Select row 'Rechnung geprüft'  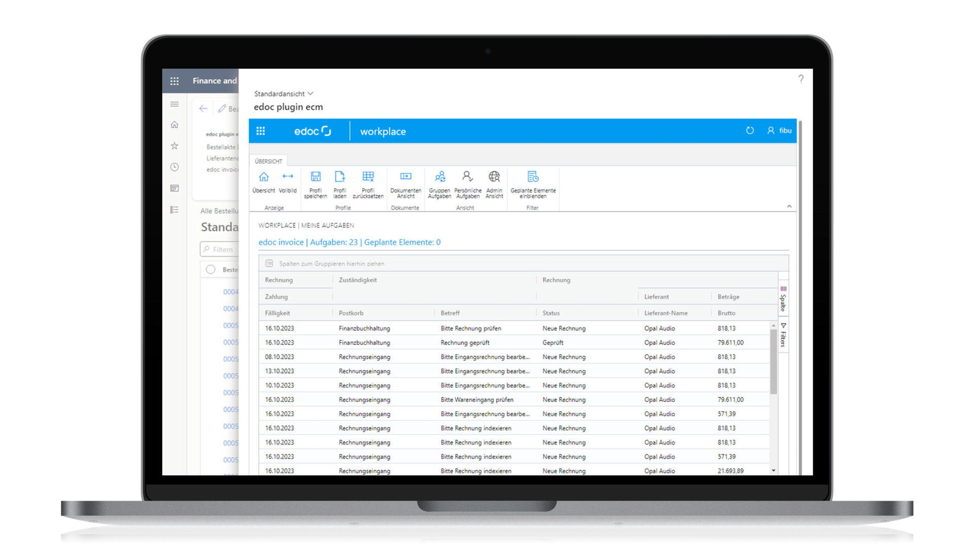[x=514, y=343]
